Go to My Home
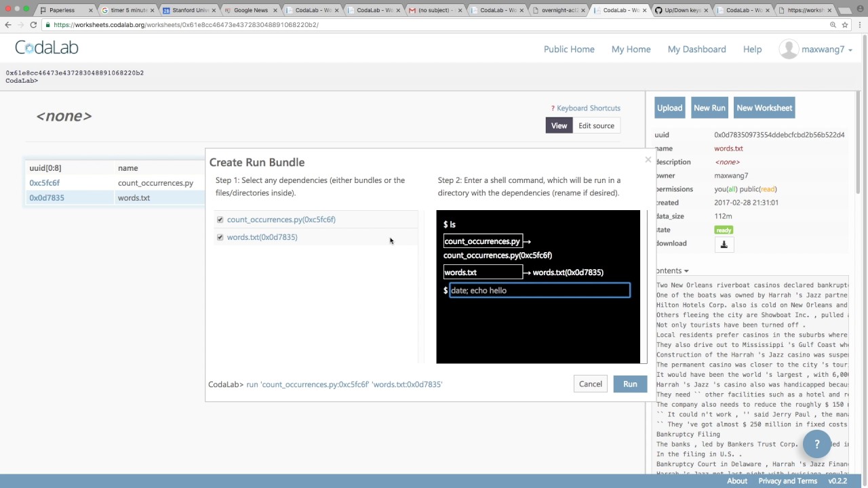 [631, 49]
